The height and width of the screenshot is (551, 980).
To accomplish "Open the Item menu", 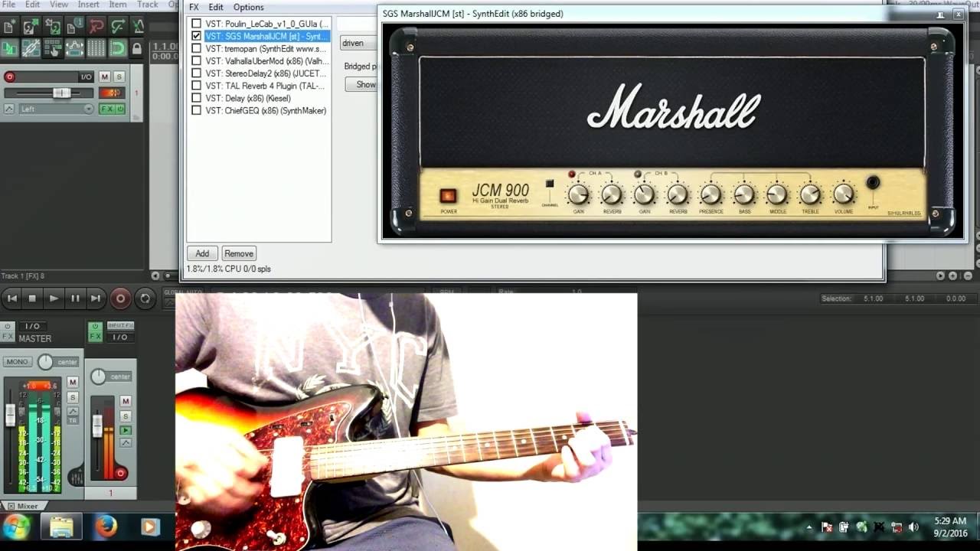I will point(118,5).
